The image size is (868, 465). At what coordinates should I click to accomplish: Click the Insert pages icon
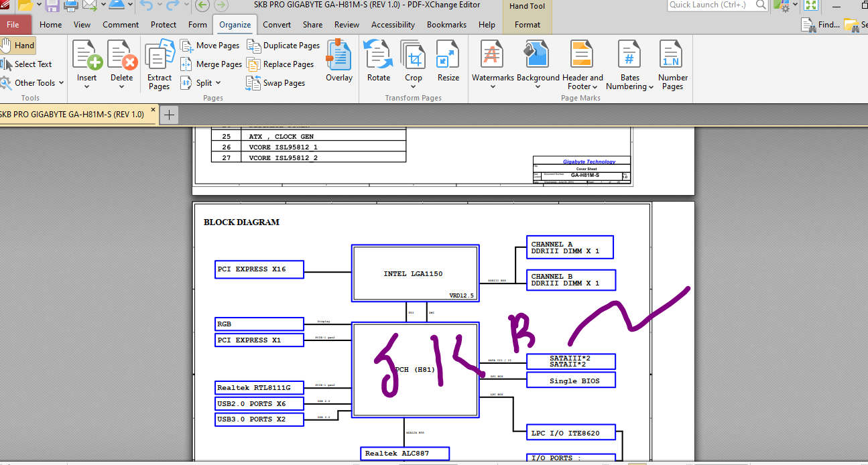tap(86, 54)
